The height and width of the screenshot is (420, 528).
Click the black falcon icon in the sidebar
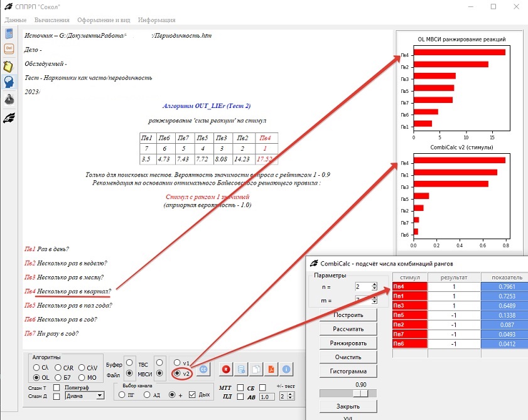[9, 118]
